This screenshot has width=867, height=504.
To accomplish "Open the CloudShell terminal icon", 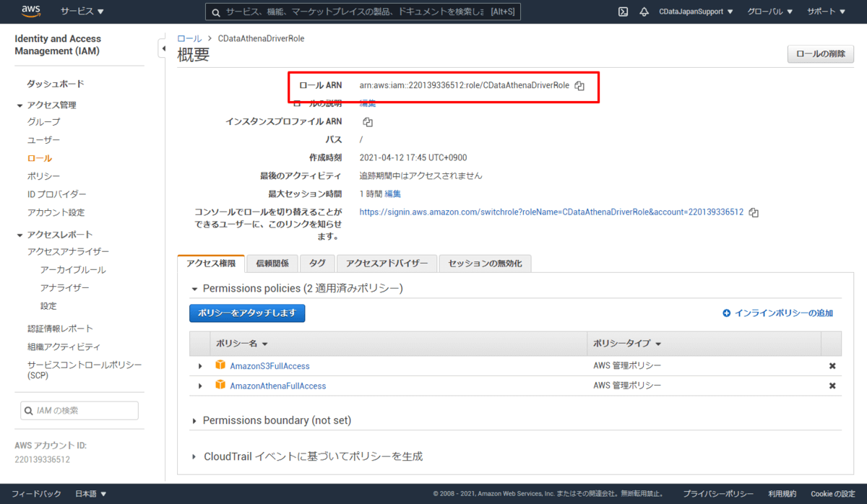I will click(623, 12).
